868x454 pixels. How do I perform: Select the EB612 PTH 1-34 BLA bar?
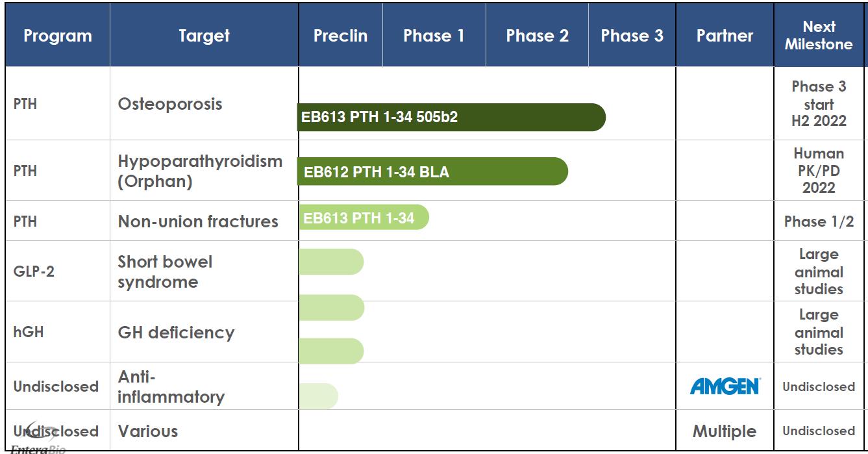tap(432, 172)
